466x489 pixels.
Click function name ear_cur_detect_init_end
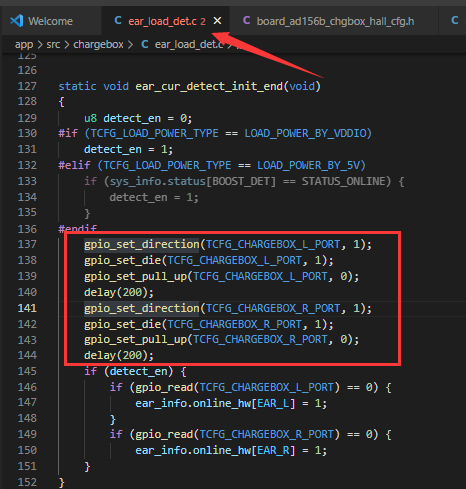point(209,86)
